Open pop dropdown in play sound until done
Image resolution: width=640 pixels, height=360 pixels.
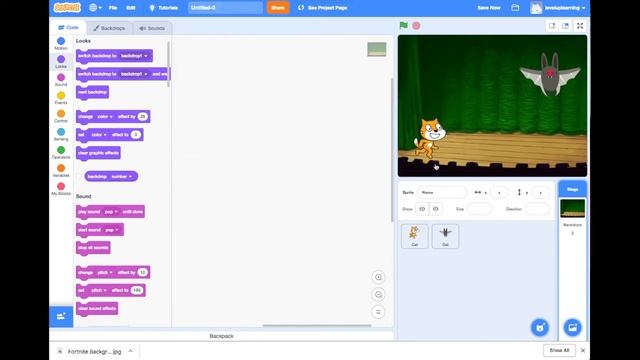pyautogui.click(x=111, y=211)
